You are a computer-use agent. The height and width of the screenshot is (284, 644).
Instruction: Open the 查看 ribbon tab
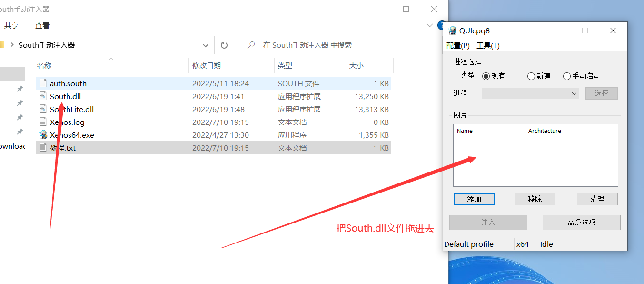[x=42, y=26]
